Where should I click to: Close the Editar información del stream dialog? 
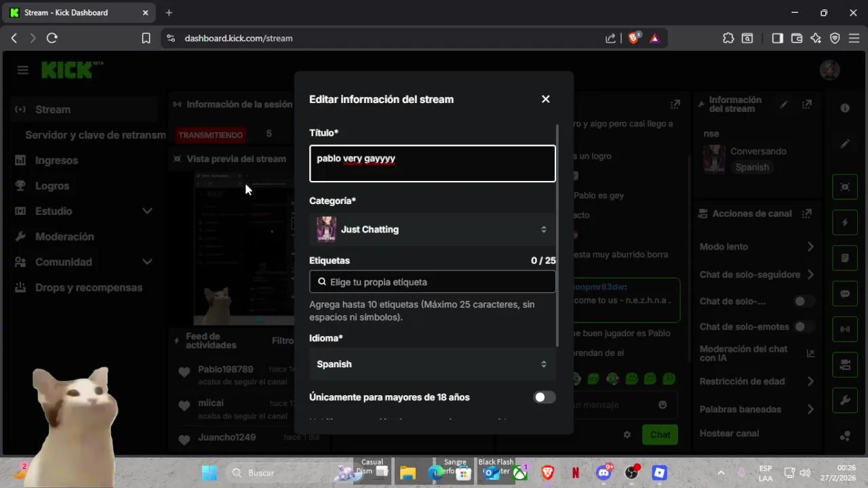[x=545, y=99]
